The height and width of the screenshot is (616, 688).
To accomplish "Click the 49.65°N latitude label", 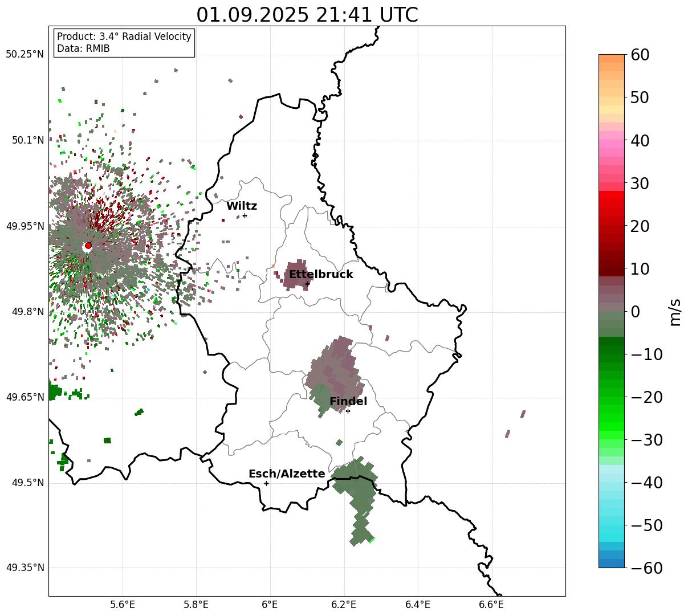I will coord(25,397).
